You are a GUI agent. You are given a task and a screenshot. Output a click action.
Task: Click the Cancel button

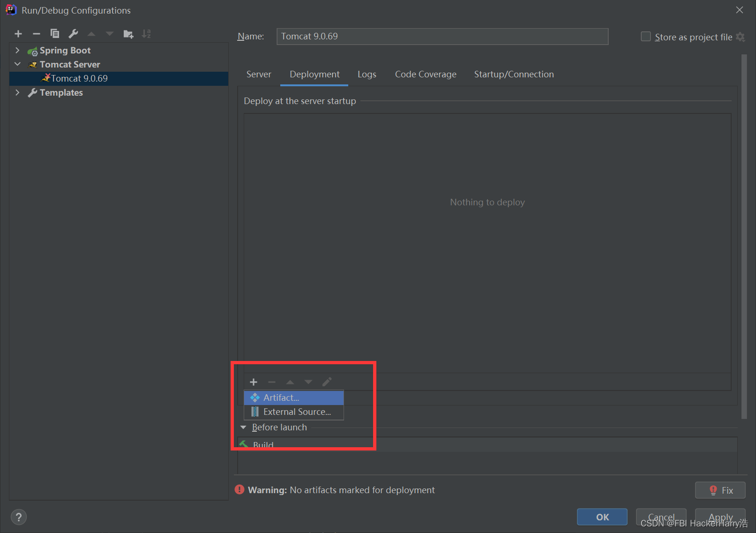(661, 517)
